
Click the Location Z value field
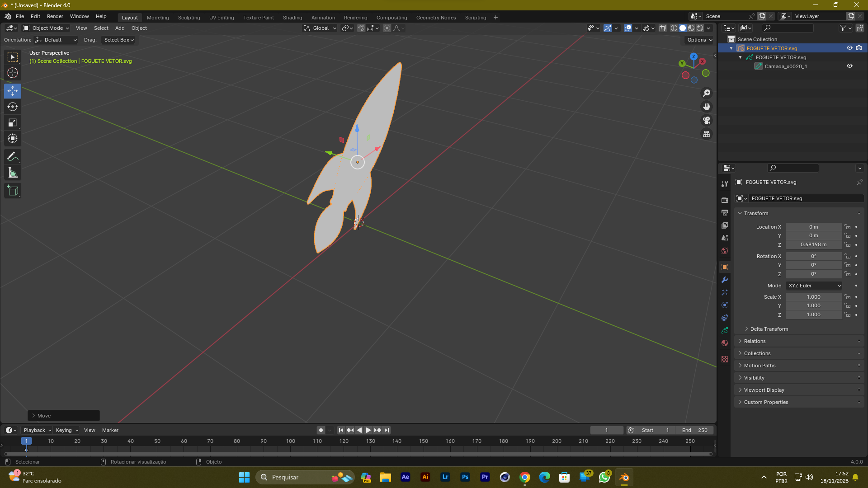(814, 244)
